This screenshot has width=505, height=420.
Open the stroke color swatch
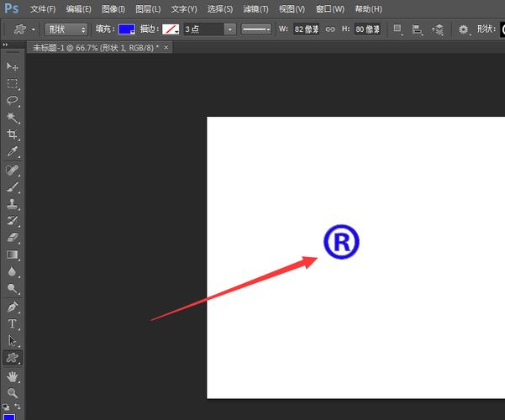tap(171, 29)
